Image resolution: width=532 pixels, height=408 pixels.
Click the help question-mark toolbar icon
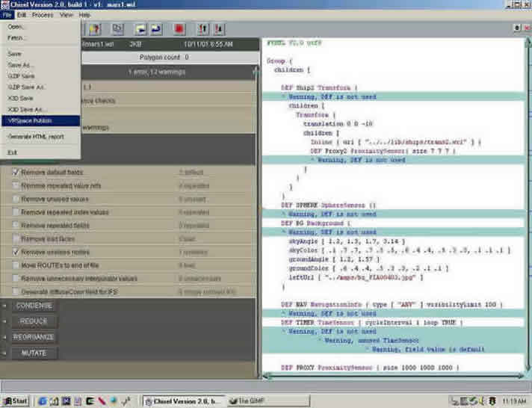click(x=94, y=29)
